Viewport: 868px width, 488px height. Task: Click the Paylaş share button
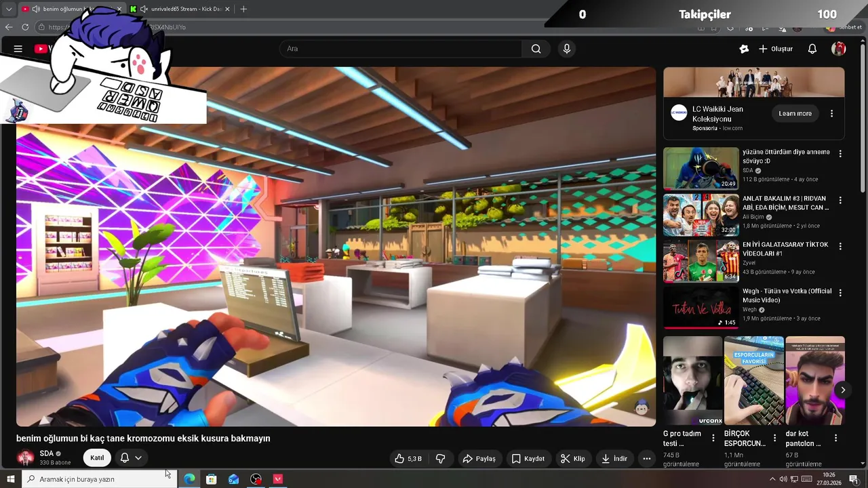479,459
